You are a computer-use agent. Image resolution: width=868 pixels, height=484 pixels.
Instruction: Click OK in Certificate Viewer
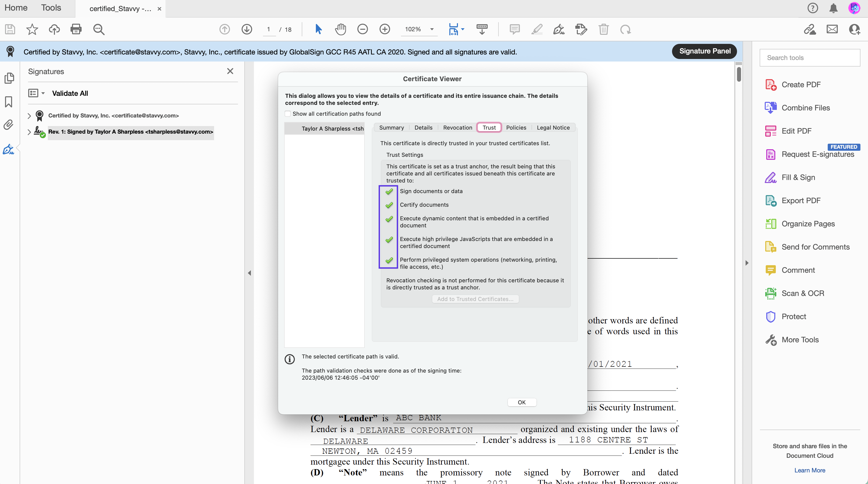522,402
